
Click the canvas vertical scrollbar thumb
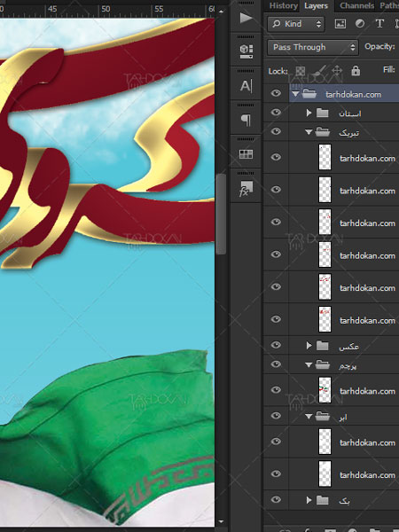pos(221,214)
